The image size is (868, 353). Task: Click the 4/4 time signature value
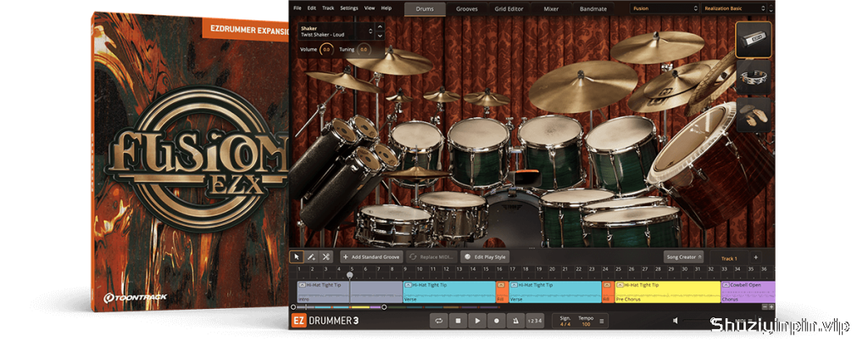565,323
